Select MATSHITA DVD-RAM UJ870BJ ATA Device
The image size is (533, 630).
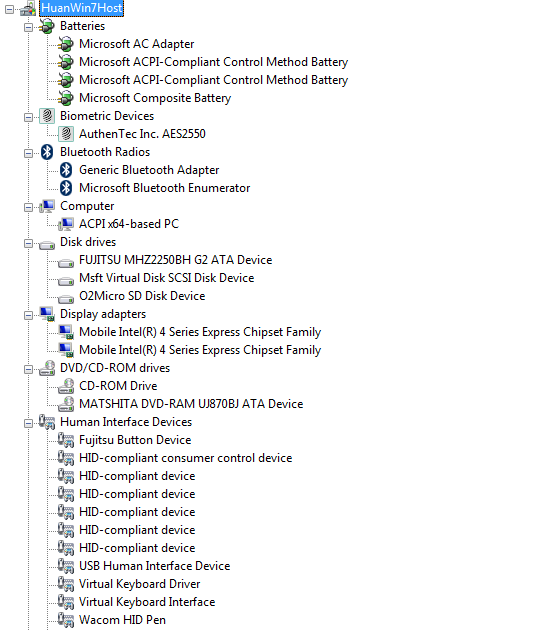coord(191,404)
